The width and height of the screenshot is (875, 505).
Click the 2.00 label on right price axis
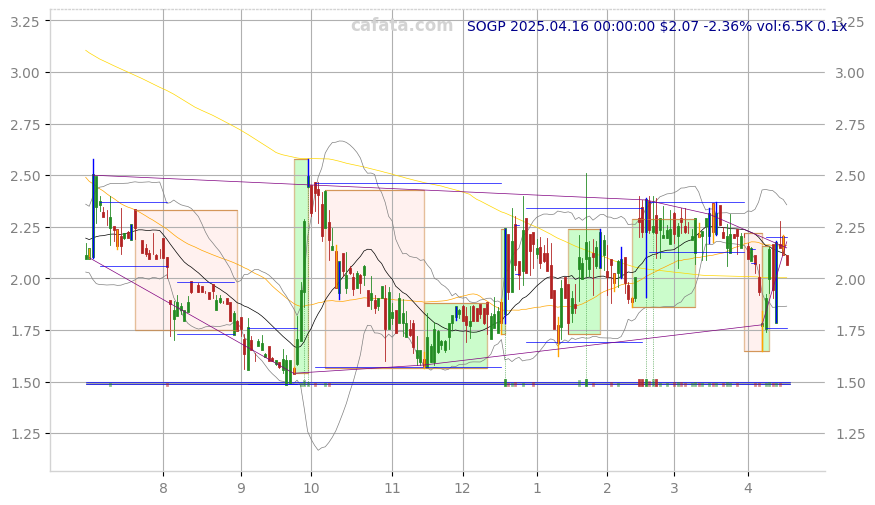tap(850, 280)
